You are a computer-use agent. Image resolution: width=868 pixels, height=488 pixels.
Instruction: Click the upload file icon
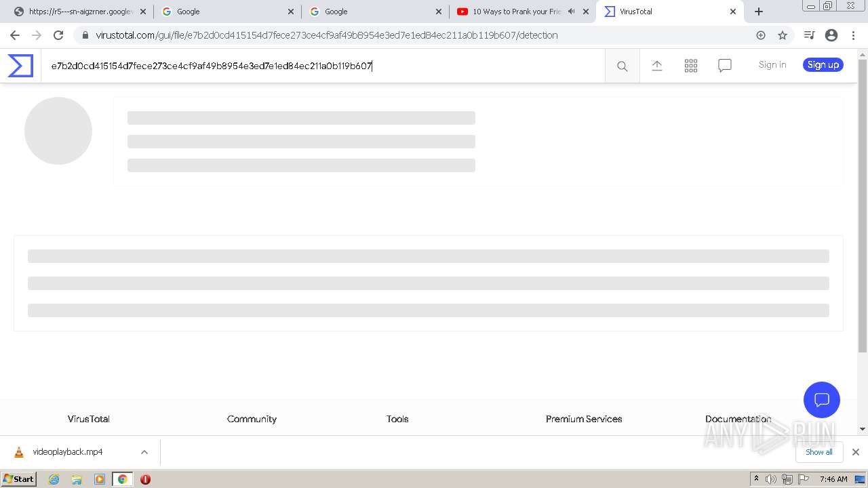tap(657, 66)
